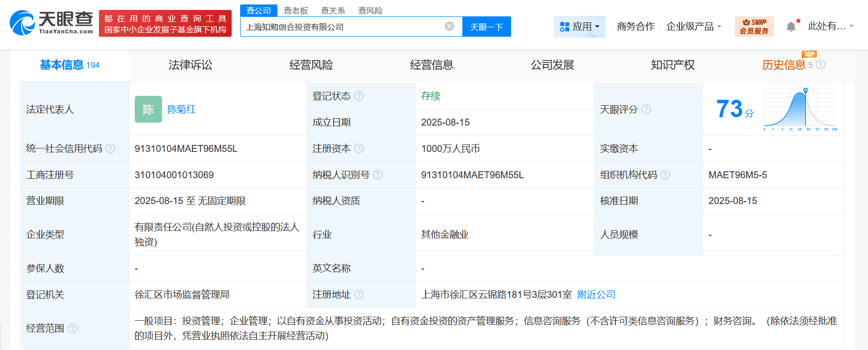Switch to the 经营风险 tab
This screenshot has height=350, width=868.
pos(311,65)
